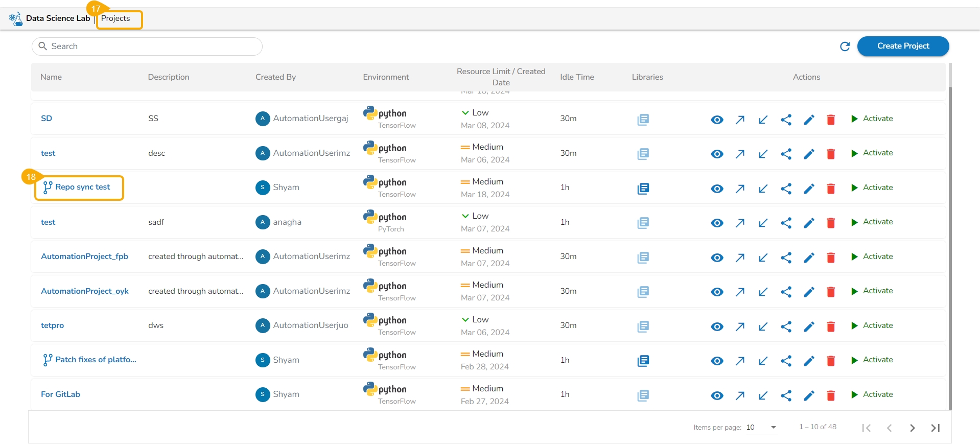Screen dimensions: 980x445
Task: Click the down-left arrow icon for AutomationProject_oyk
Action: pos(763,292)
